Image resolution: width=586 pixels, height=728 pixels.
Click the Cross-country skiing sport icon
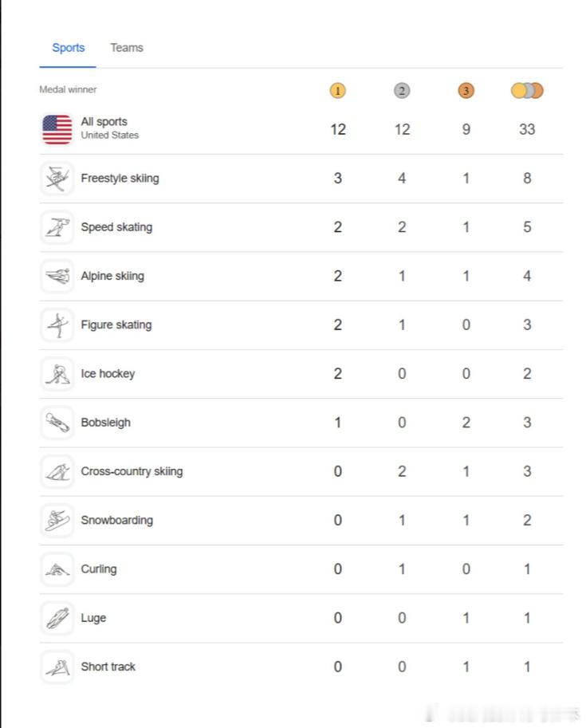(x=57, y=471)
